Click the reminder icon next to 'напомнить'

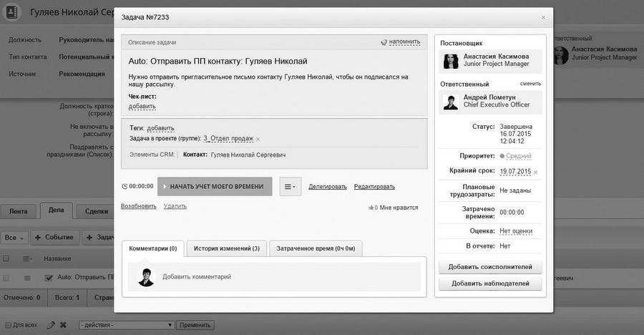tap(384, 42)
